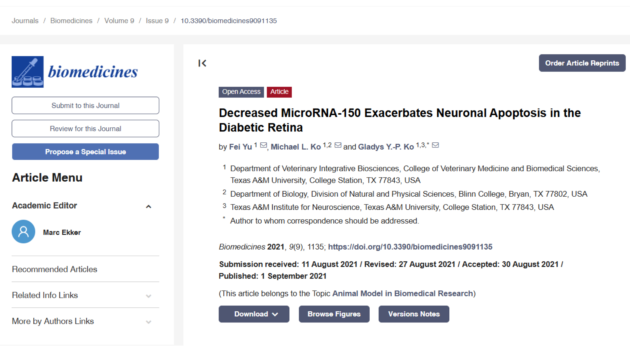Click the Biomedicines journal logo
This screenshot has width=630, height=364.
tap(74, 72)
